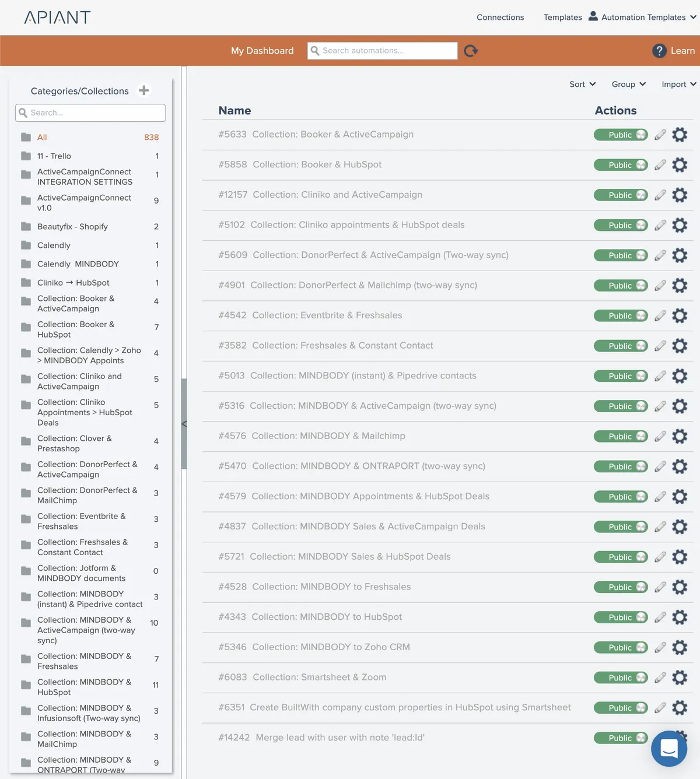Open the 11 - Trello folder
Screen dimensions: 700x779
54,156
